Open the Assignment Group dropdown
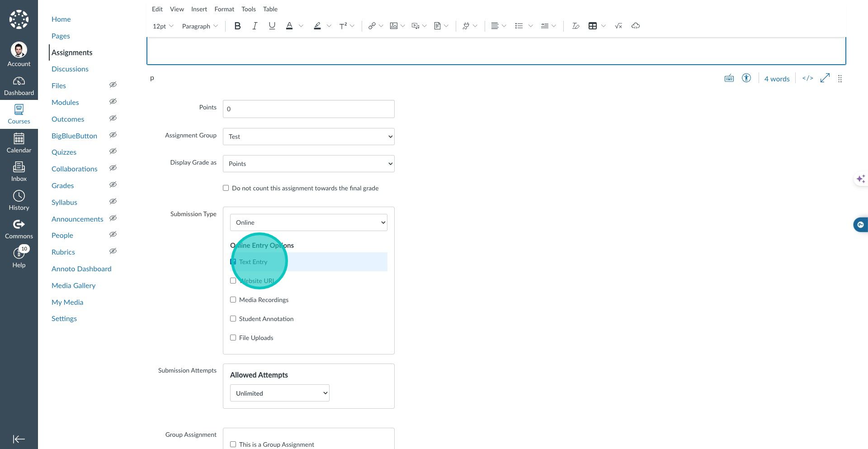868x449 pixels. point(308,137)
